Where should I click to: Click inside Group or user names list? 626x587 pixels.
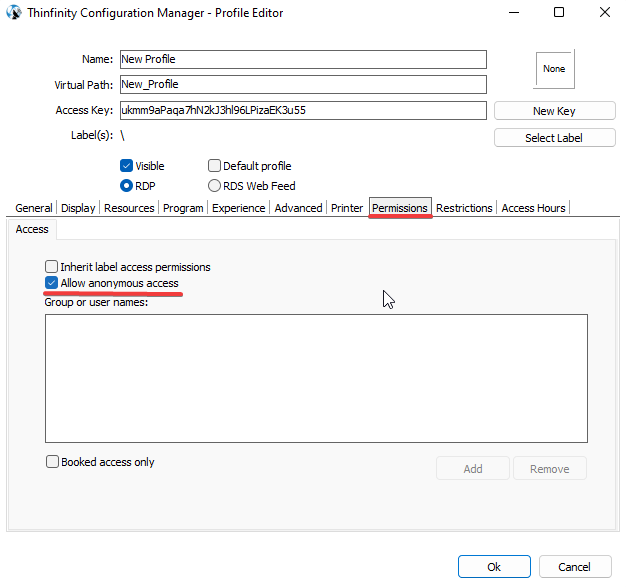tap(316, 378)
